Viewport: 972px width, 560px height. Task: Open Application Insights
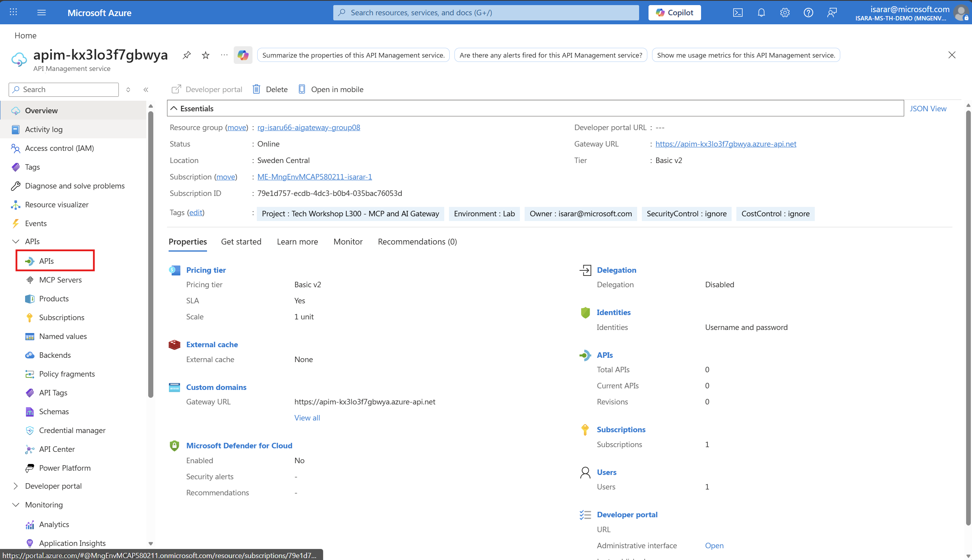pyautogui.click(x=73, y=543)
